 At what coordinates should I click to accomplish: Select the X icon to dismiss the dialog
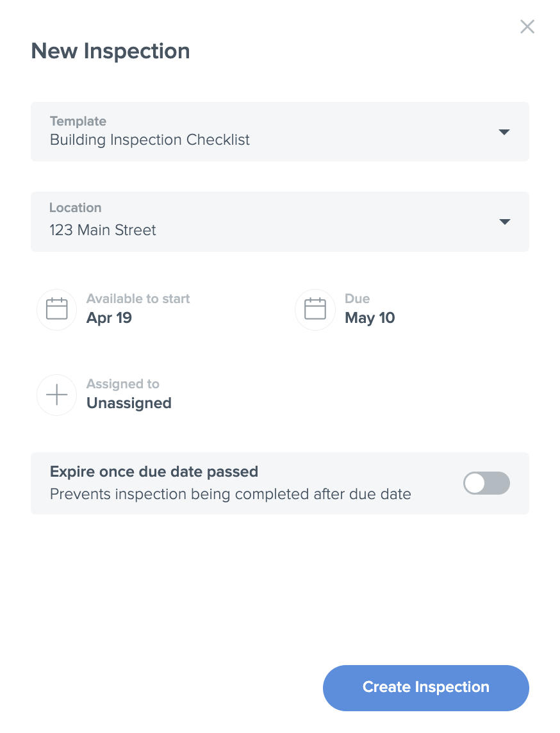[x=527, y=26]
